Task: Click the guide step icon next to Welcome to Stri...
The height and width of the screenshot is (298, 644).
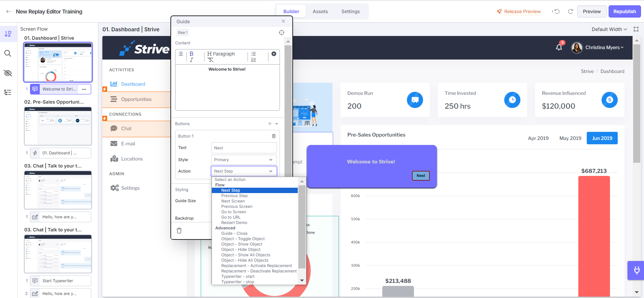Action: [35, 89]
